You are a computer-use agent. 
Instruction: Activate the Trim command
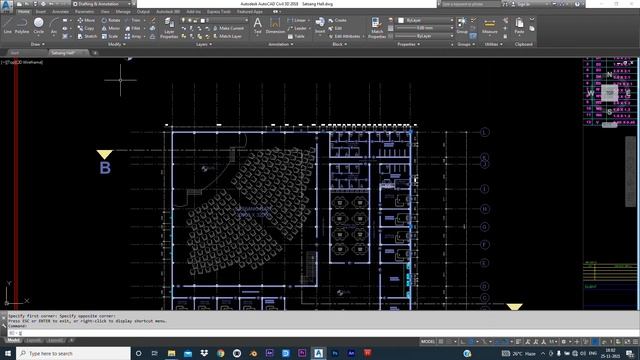pos(133,20)
